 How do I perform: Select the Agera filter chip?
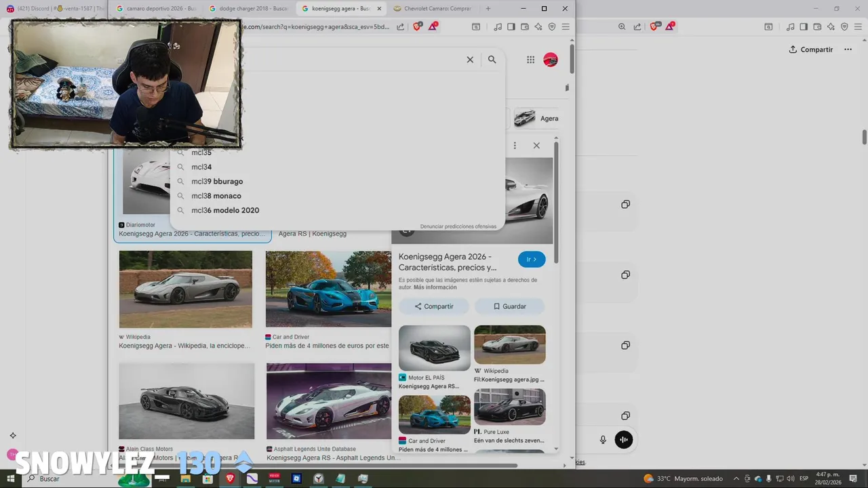point(536,118)
